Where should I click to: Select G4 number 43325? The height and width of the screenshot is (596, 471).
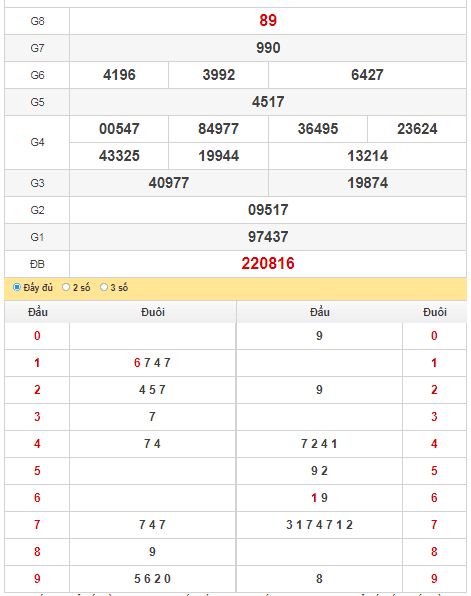[x=119, y=156]
